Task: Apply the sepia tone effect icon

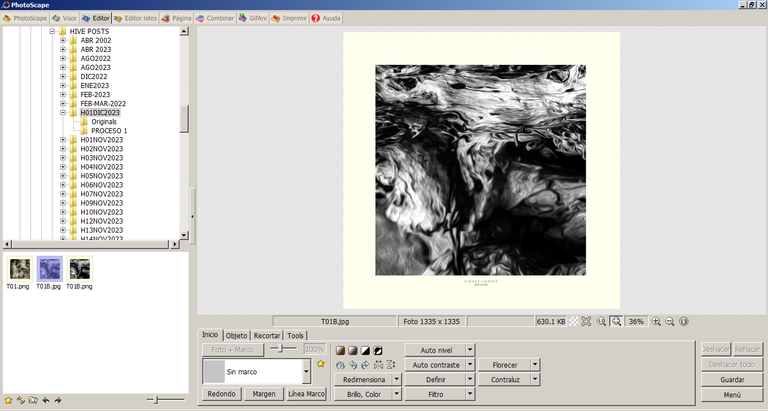Action: 340,350
